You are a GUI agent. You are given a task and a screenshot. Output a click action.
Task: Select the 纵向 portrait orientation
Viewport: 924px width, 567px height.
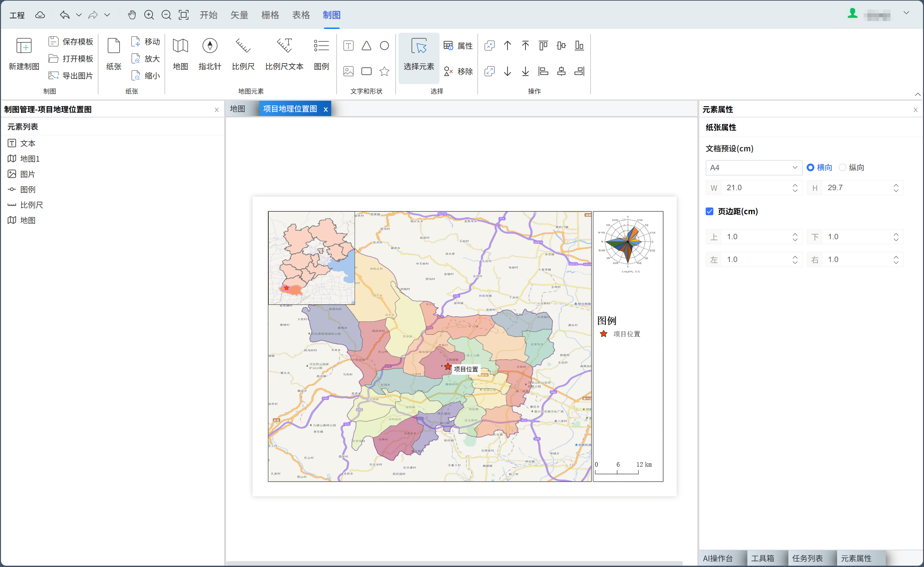pyautogui.click(x=843, y=168)
